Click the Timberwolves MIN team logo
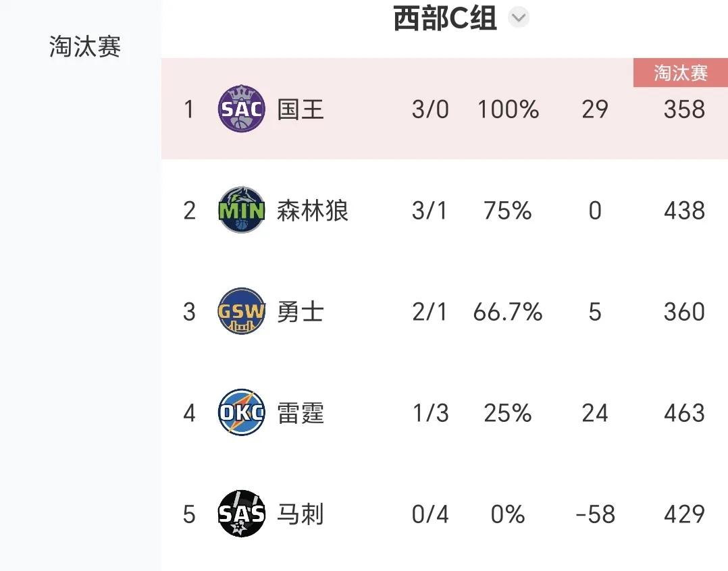728x571 pixels. click(242, 210)
